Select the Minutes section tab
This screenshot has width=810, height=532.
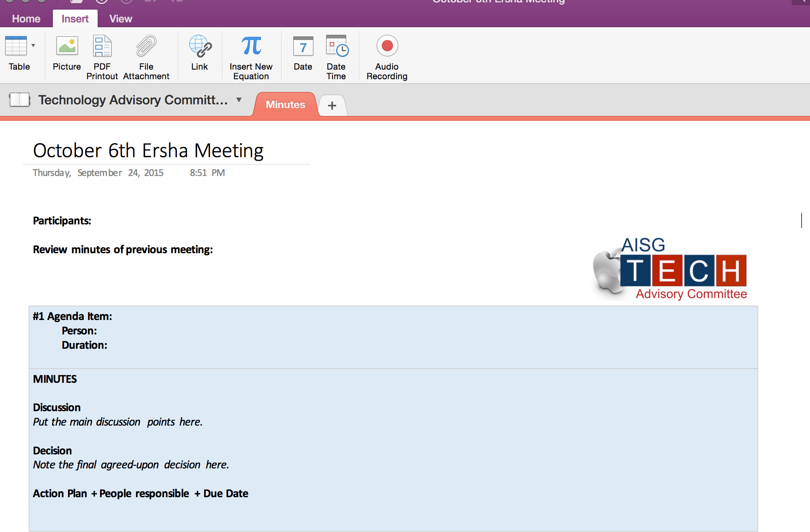pyautogui.click(x=285, y=104)
